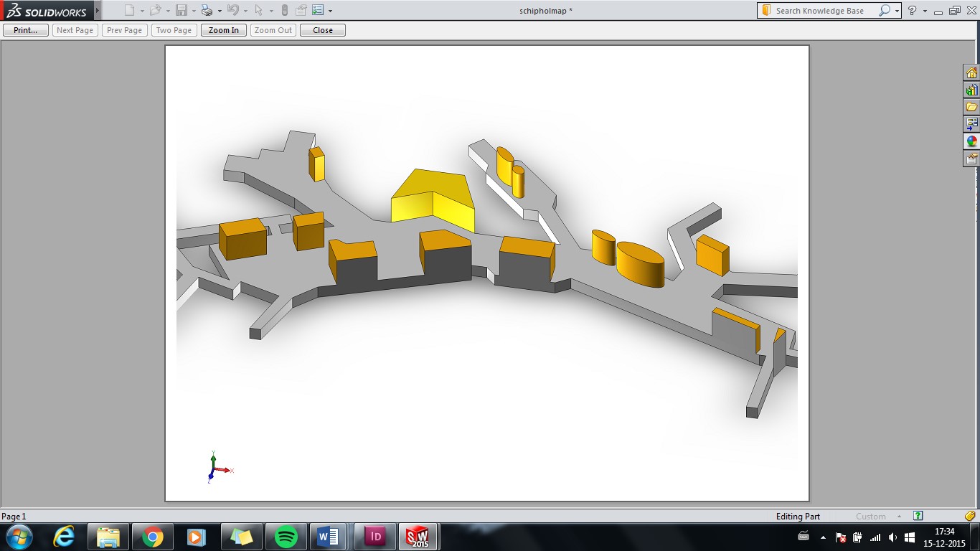The image size is (980, 551).
Task: Click the Help question mark icon
Action: [x=913, y=11]
